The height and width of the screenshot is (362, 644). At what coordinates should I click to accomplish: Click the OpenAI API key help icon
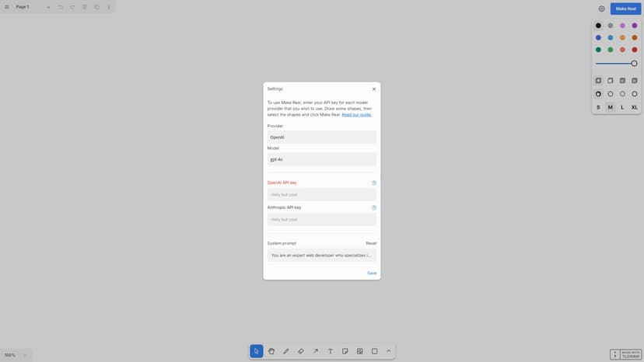click(x=374, y=183)
